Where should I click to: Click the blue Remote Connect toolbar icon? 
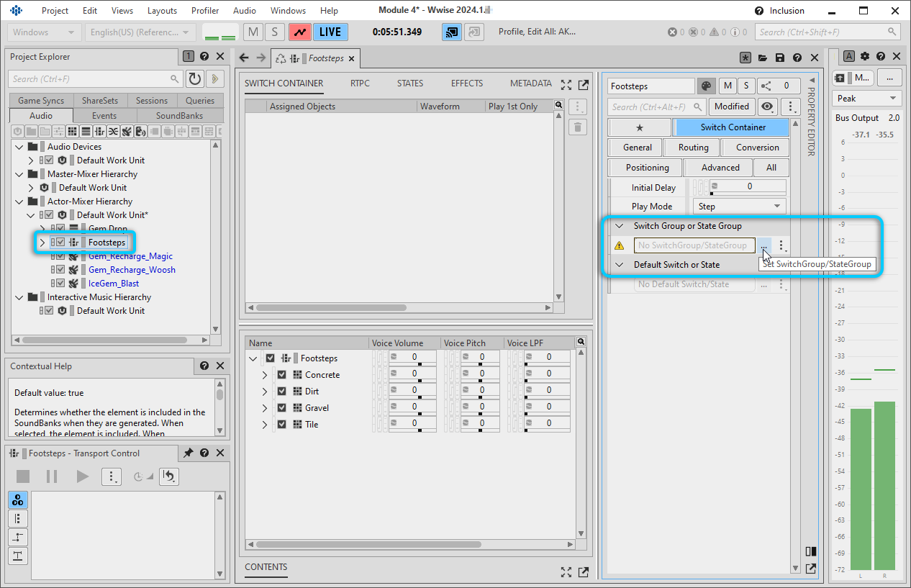[x=452, y=32]
